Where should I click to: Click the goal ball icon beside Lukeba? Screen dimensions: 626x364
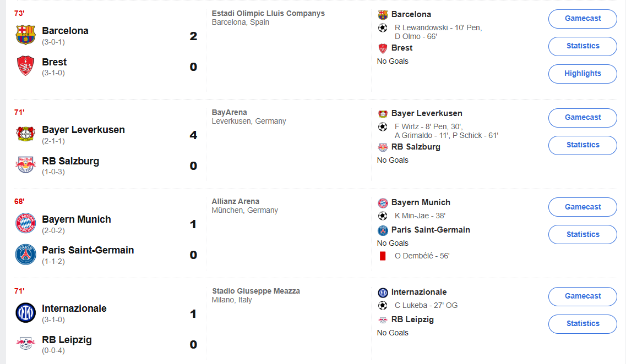tap(383, 305)
